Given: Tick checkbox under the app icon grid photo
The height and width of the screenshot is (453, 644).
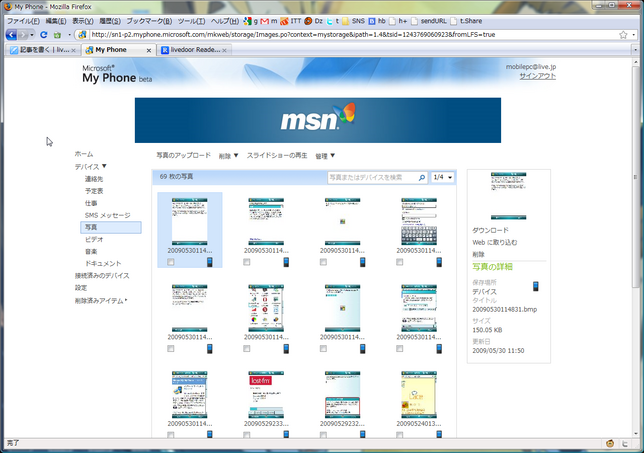Looking at the screenshot, I should (247, 349).
